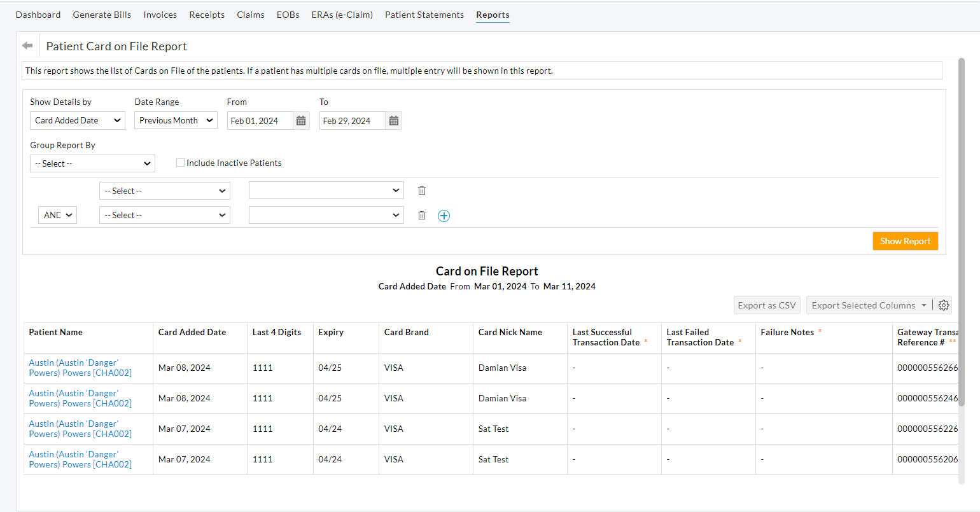980x512 pixels.
Task: Click the vertical page scrollbar
Action: tap(962, 232)
